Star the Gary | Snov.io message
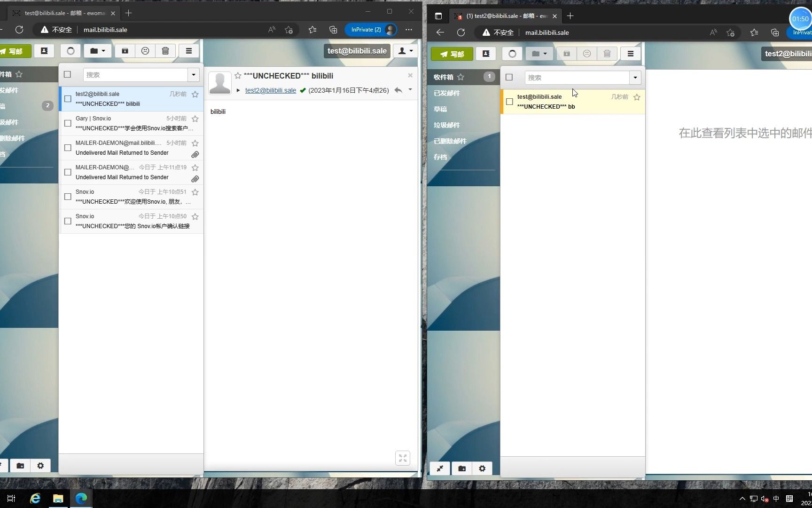The height and width of the screenshot is (508, 812). tap(195, 119)
